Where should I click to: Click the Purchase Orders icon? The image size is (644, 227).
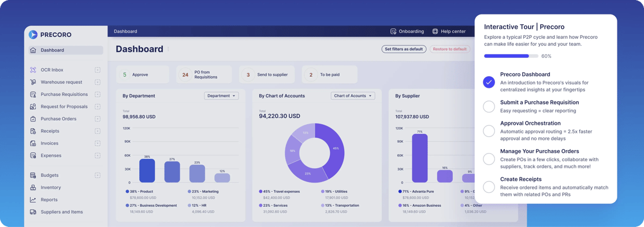[33, 119]
